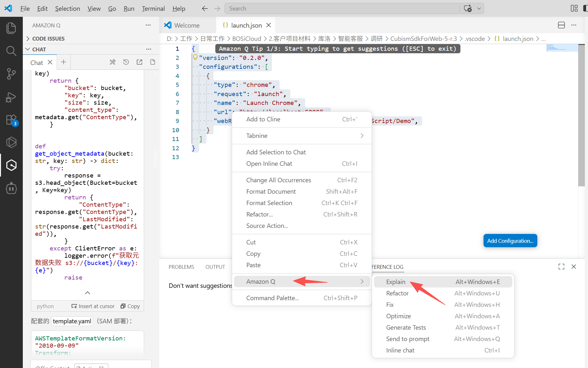Choose Add to Cline from context menu
This screenshot has height=368, width=588.
click(302, 119)
